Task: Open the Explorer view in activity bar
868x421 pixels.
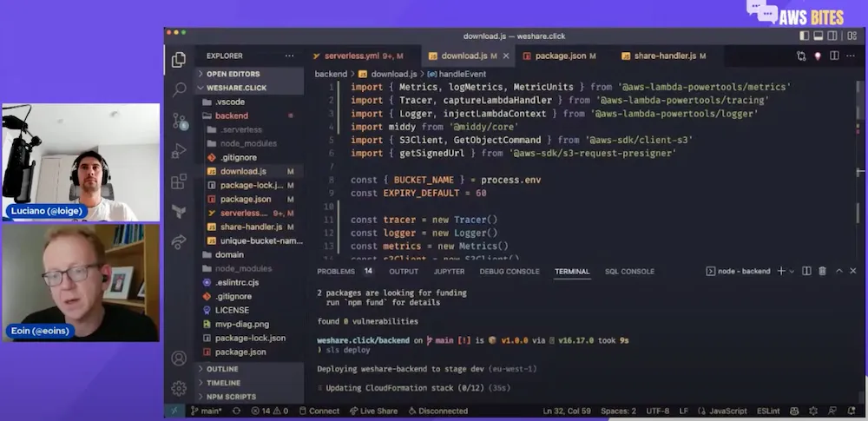Action: (178, 59)
